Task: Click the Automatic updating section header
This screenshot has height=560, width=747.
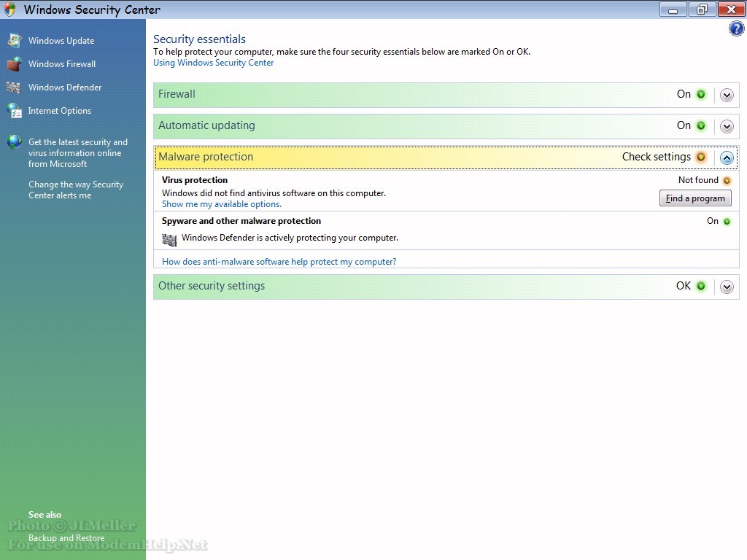Action: 446,126
